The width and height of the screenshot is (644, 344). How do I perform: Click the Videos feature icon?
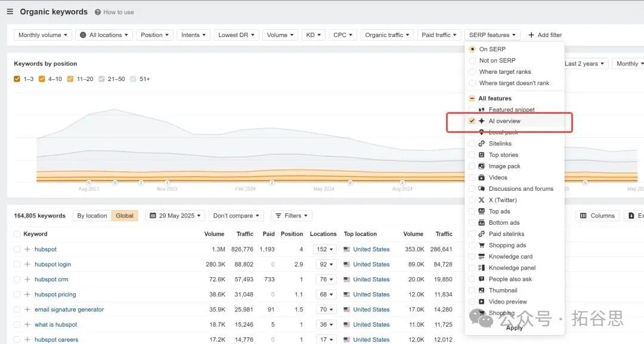[x=481, y=177]
